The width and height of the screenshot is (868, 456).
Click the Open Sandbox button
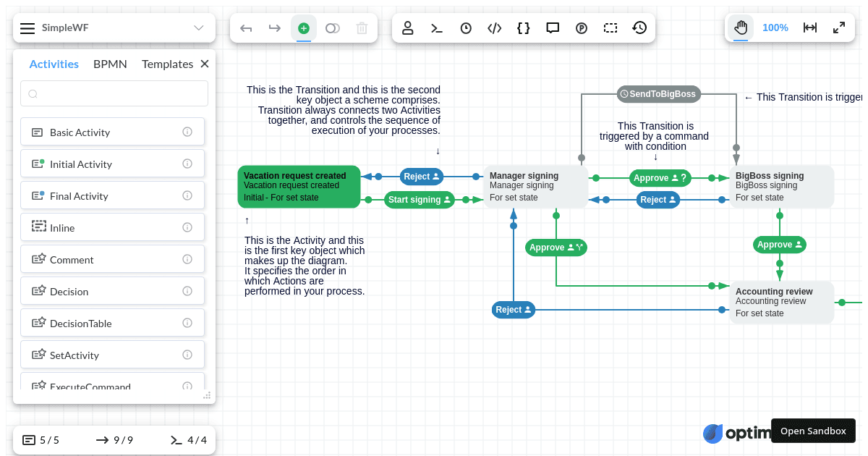pyautogui.click(x=813, y=431)
